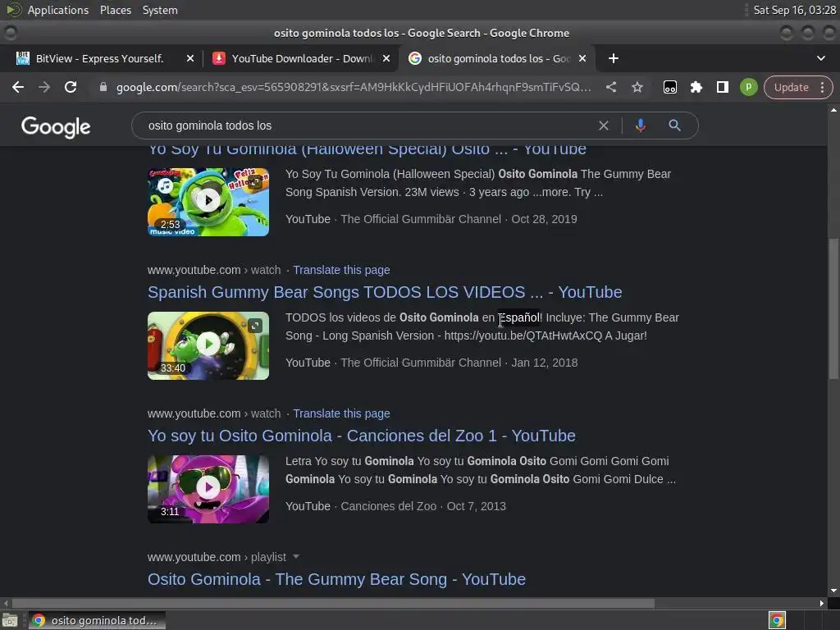Click the horizontal scrollbar thumb
Screen dimensions: 840x630
tap(332, 603)
